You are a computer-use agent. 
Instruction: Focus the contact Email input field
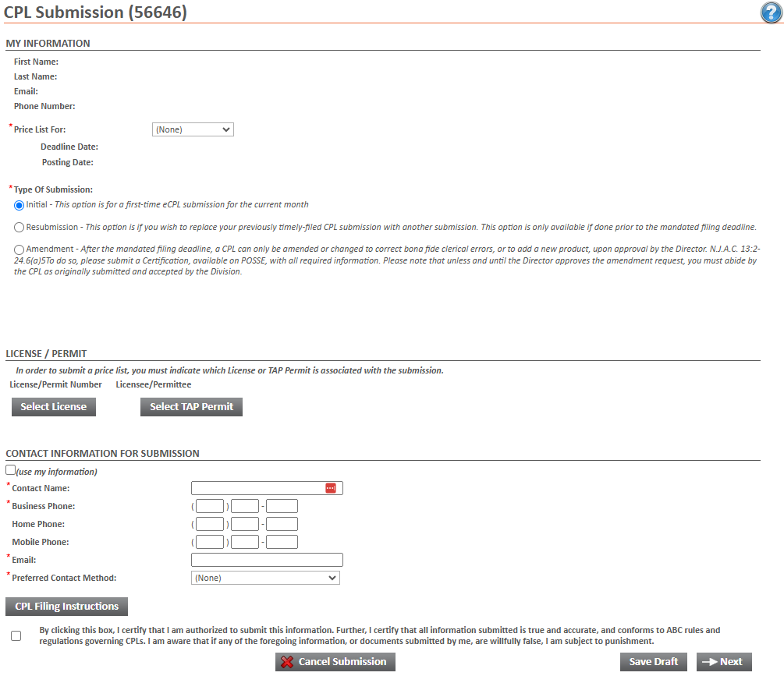click(x=267, y=560)
